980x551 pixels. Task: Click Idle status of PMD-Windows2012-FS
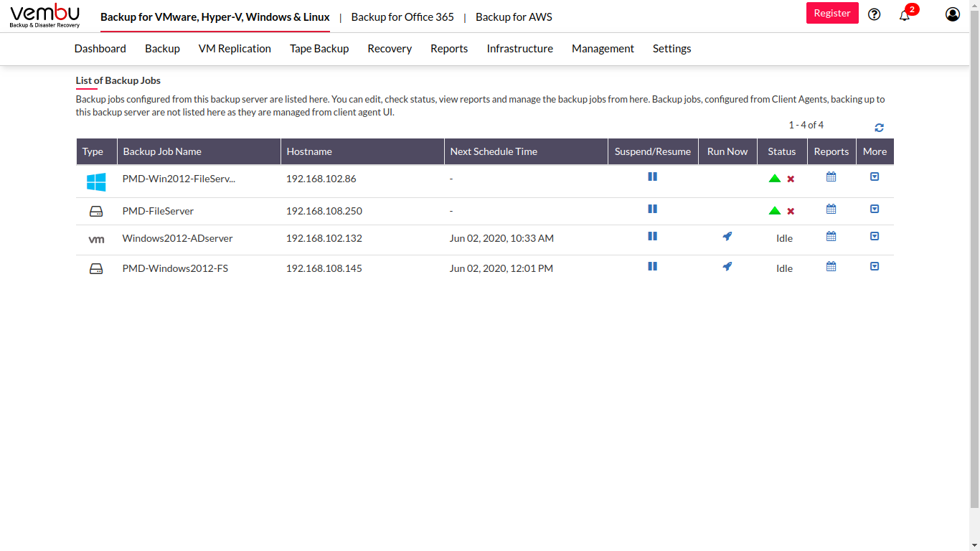pyautogui.click(x=784, y=268)
